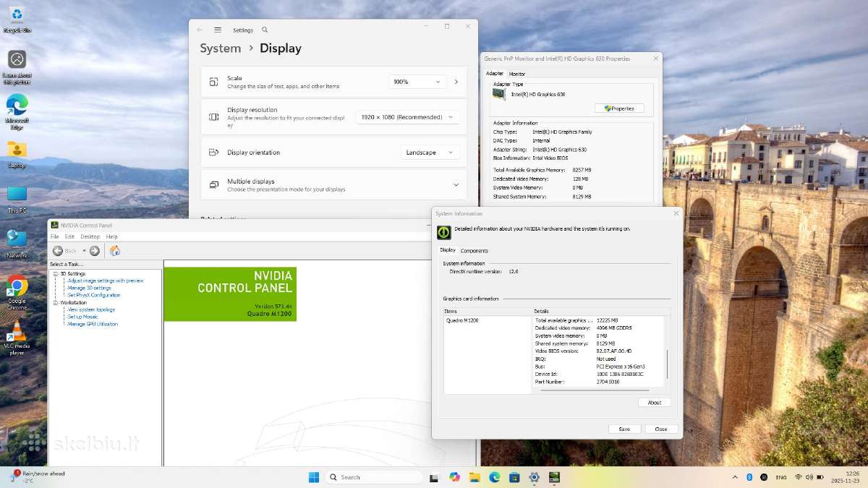Open the File menu in NVIDIA Control Panel
The height and width of the screenshot is (488, 868).
tap(54, 236)
